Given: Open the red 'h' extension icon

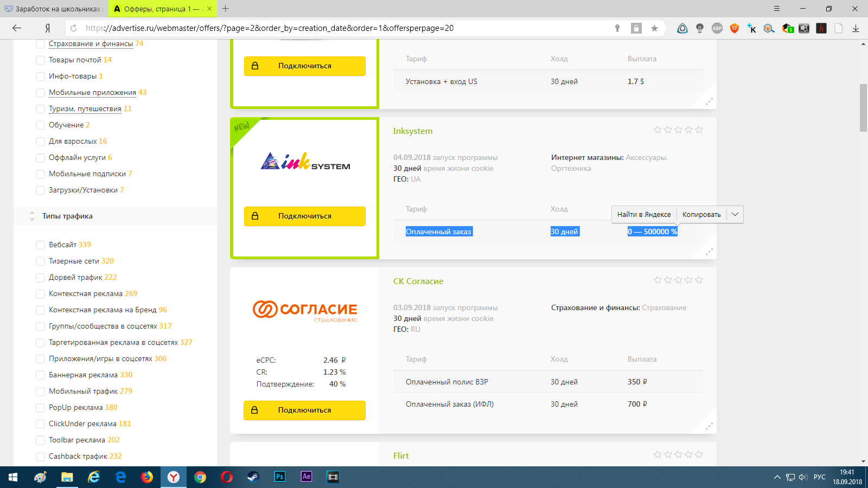Looking at the screenshot, I should (821, 28).
